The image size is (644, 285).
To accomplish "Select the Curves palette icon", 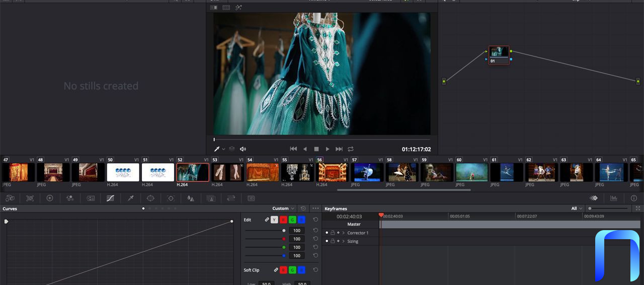I will click(x=110, y=198).
